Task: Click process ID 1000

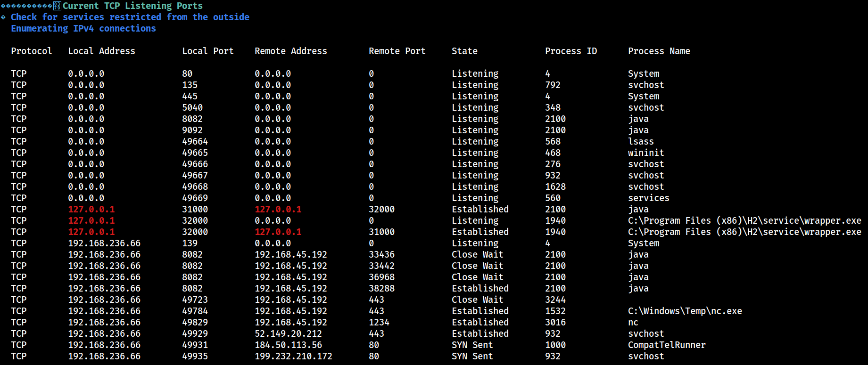Action: 555,345
